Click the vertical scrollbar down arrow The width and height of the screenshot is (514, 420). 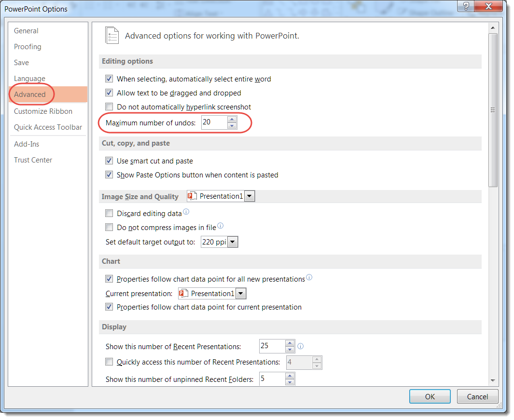click(493, 380)
